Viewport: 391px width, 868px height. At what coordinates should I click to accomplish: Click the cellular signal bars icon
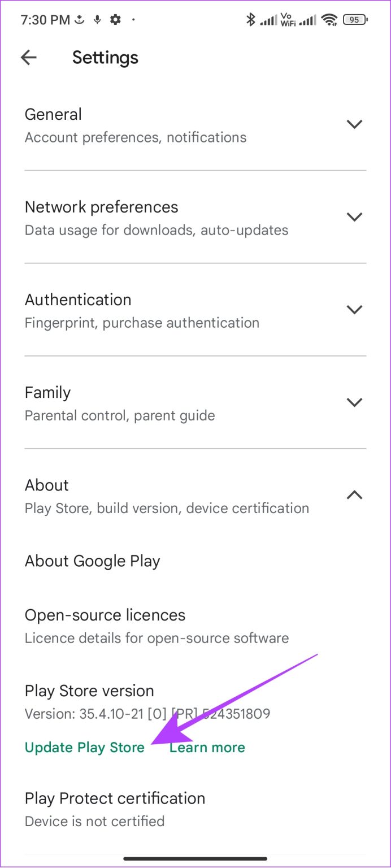[268, 19]
